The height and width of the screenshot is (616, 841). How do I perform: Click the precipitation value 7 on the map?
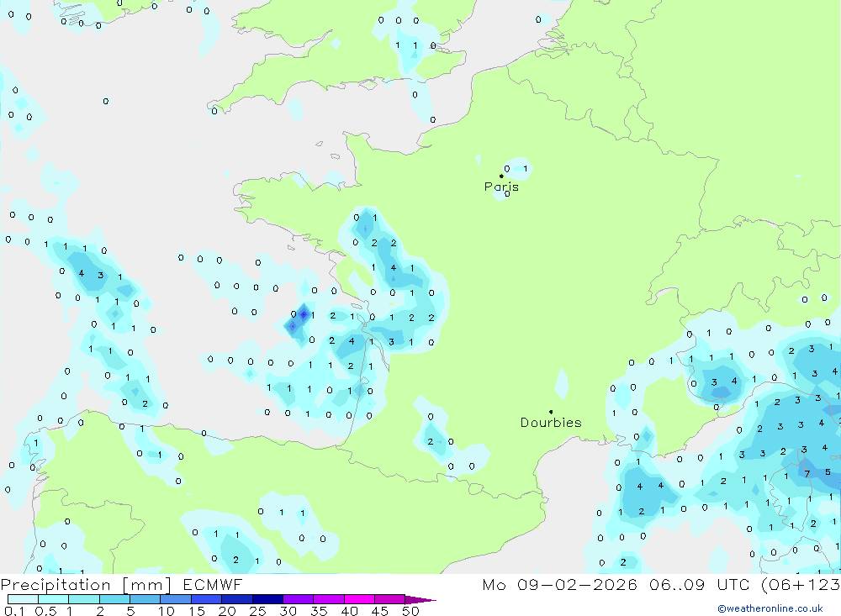pos(807,474)
